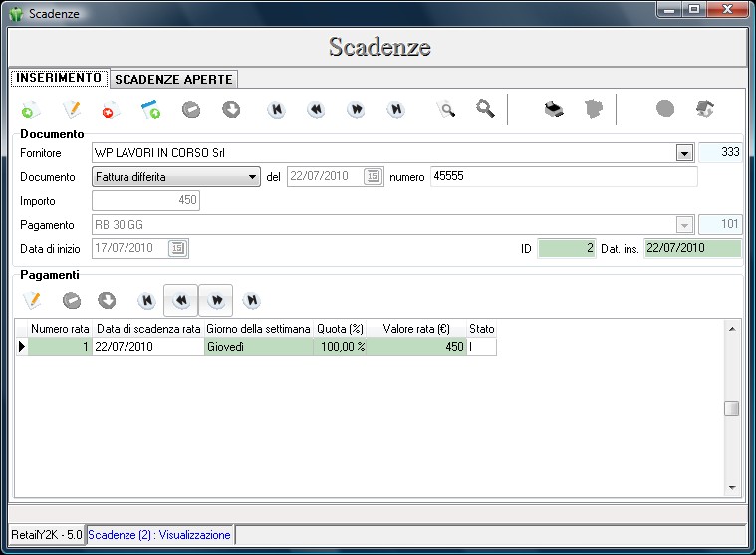Click the grey cancel circle in top toolbar
756x555 pixels.
click(x=191, y=110)
